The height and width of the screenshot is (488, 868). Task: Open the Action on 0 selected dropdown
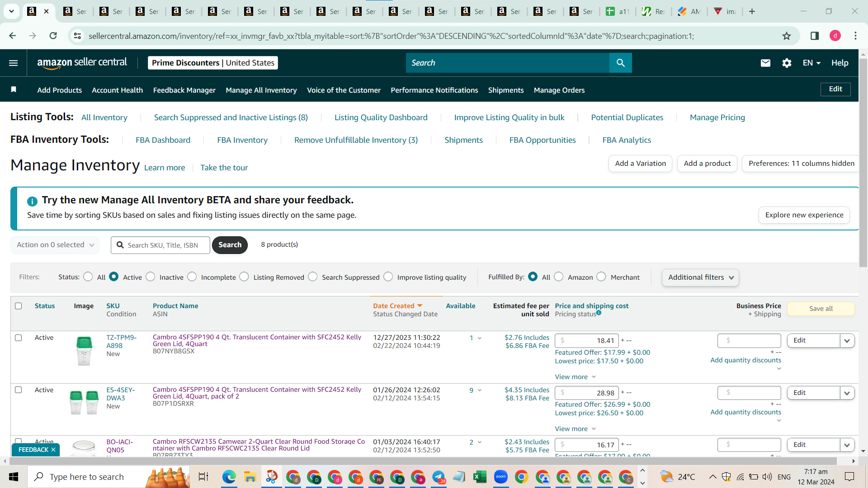point(55,245)
